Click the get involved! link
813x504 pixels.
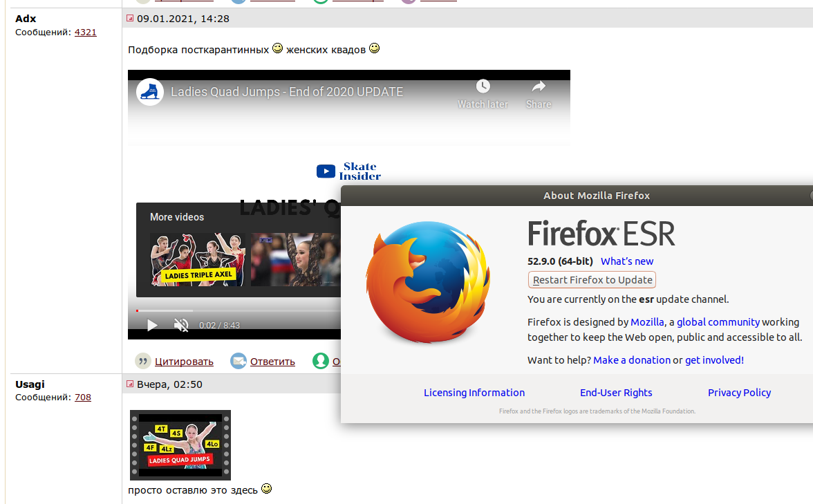click(715, 360)
